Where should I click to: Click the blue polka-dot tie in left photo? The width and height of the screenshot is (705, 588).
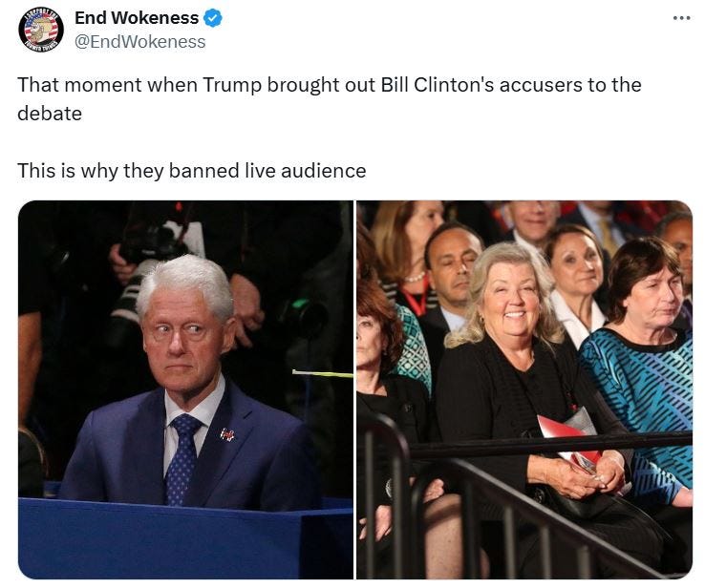[183, 458]
